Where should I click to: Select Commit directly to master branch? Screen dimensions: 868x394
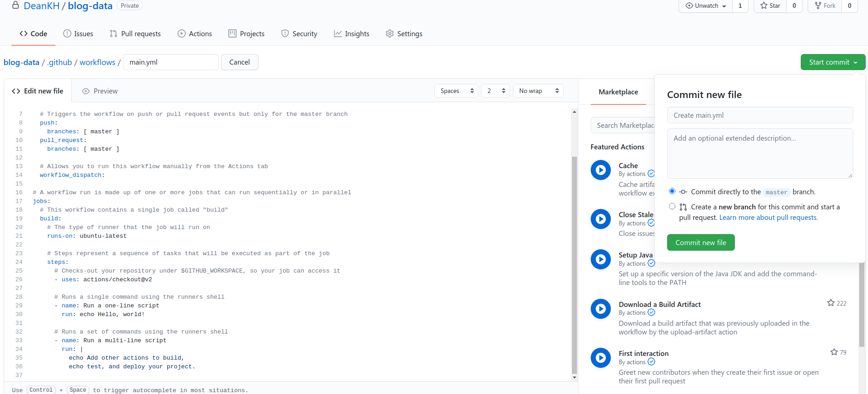tap(672, 192)
